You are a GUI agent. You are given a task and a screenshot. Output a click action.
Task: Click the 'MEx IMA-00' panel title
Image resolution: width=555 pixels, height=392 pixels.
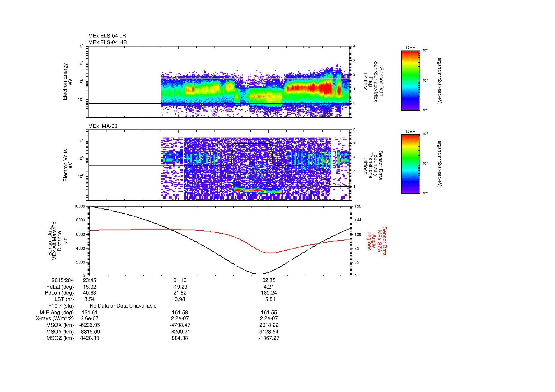(103, 126)
